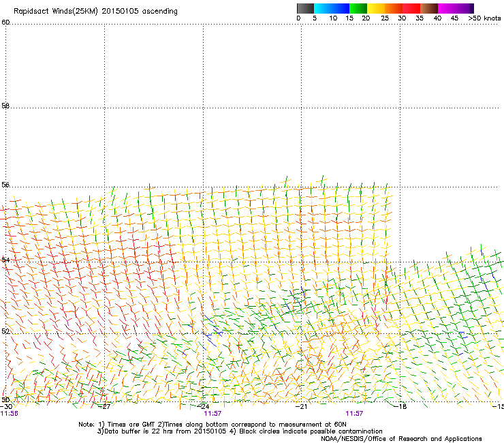
Task: Click the cyan 5-10 knots color segment
Action: [323, 8]
